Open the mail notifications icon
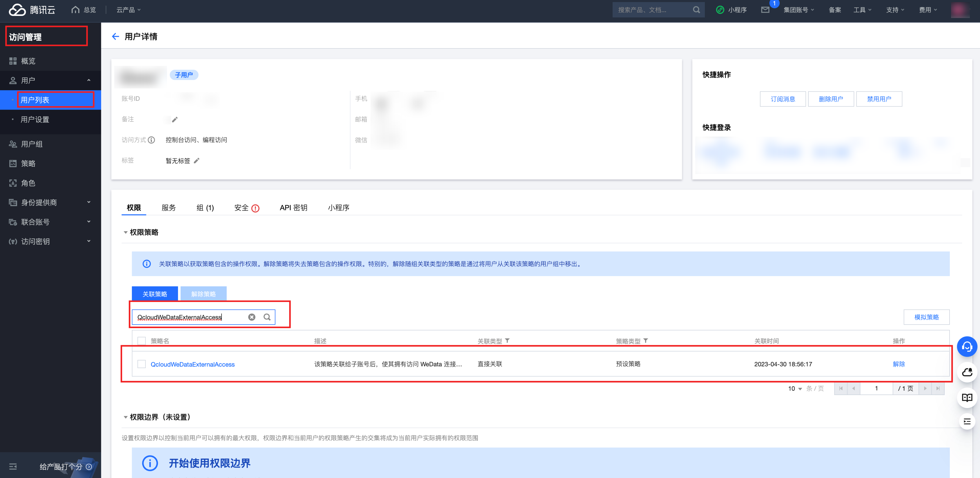Image resolution: width=980 pixels, height=478 pixels. click(765, 10)
